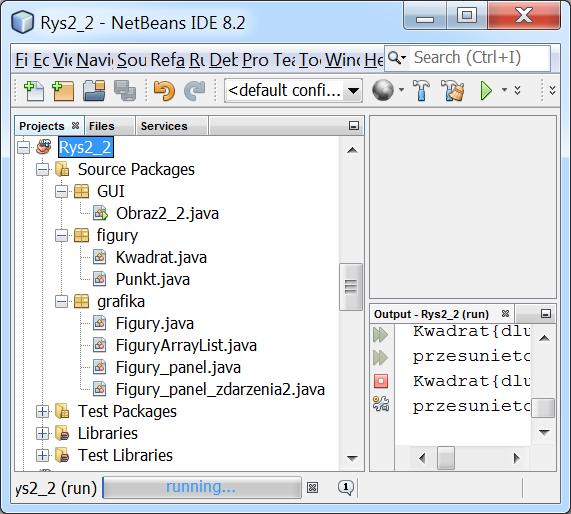Viewport: 571px width, 514px height.
Task: Cancel the running task in status bar
Action: point(312,487)
